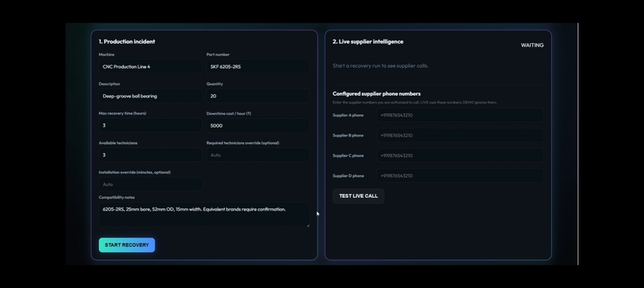Image resolution: width=644 pixels, height=288 pixels.
Task: Select the Max recovery time hours field
Action: [150, 125]
